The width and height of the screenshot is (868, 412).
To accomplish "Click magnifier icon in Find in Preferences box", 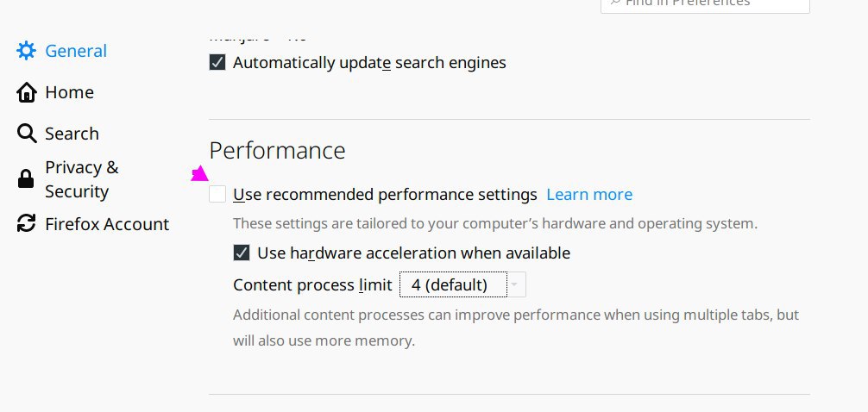I will coord(615,3).
